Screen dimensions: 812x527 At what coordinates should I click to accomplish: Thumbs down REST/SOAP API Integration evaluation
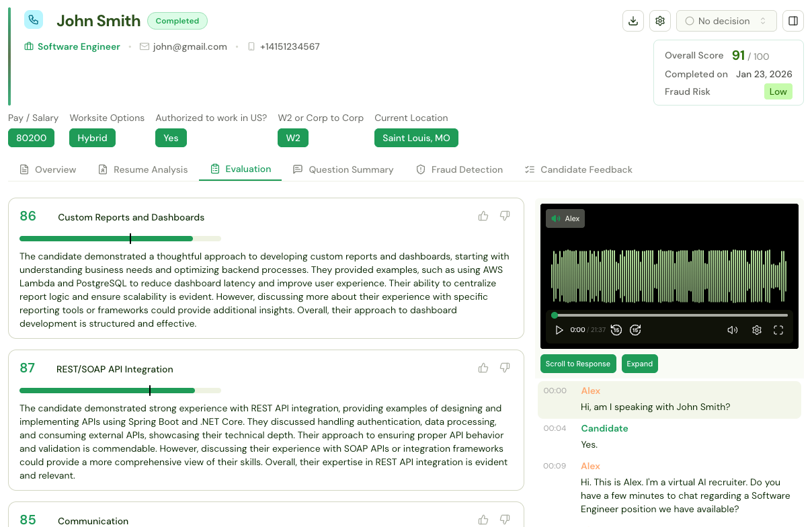coord(505,368)
